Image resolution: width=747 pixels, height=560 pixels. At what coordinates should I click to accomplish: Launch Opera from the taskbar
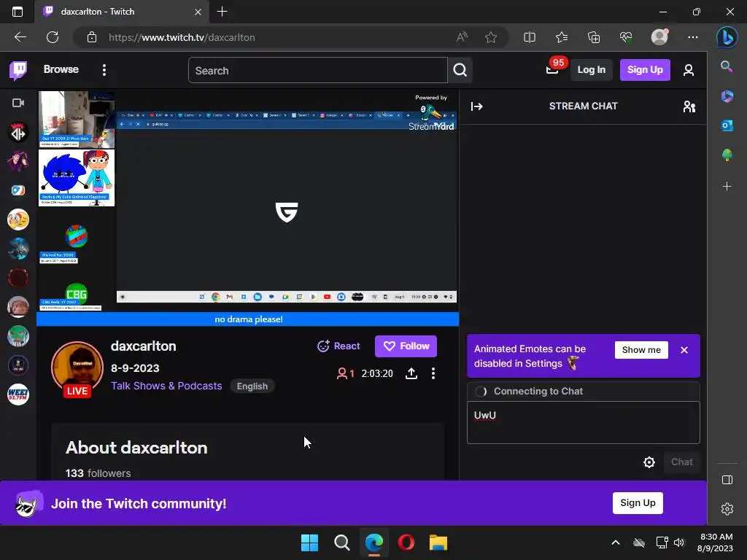tap(406, 542)
